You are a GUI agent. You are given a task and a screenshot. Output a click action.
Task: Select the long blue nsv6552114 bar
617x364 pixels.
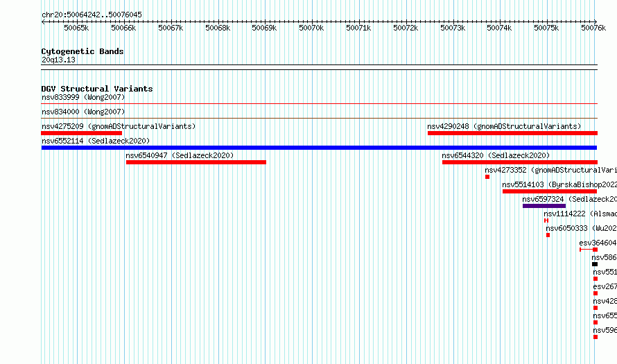click(x=319, y=148)
